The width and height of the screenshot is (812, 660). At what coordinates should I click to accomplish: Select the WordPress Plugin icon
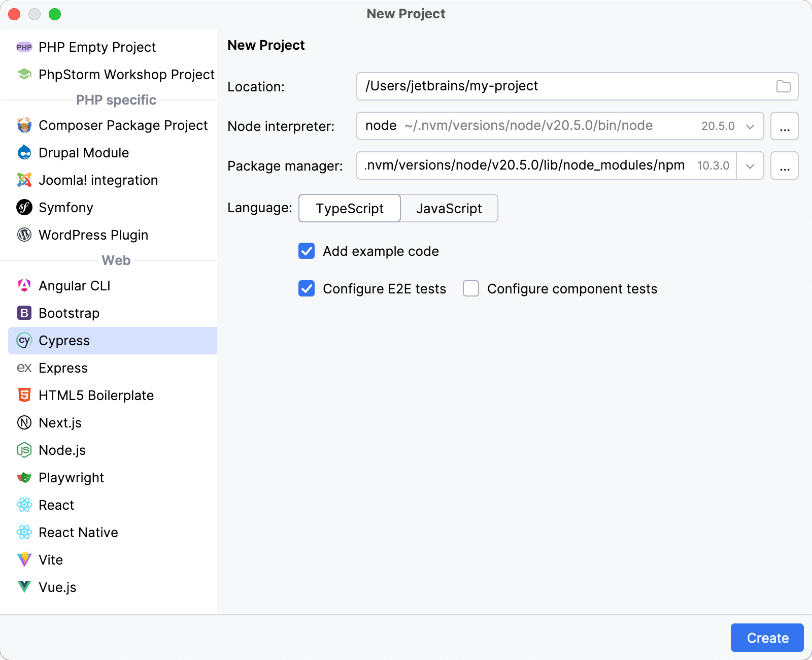(x=24, y=235)
